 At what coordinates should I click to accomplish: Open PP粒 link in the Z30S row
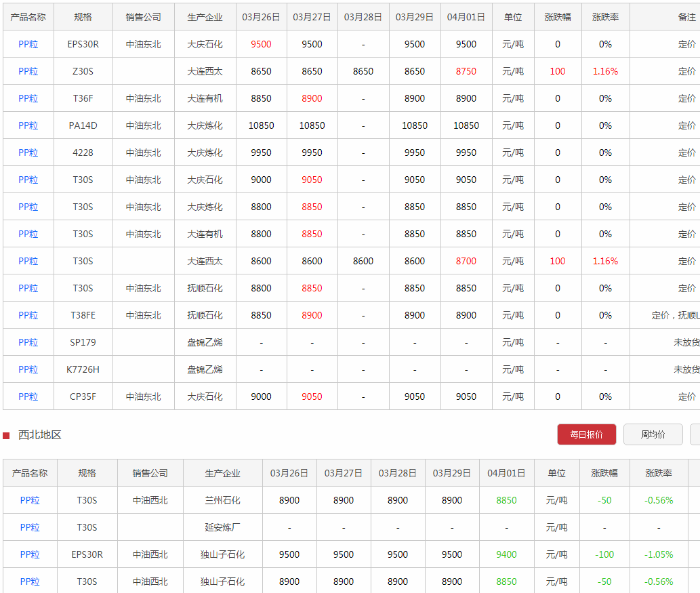[x=28, y=71]
